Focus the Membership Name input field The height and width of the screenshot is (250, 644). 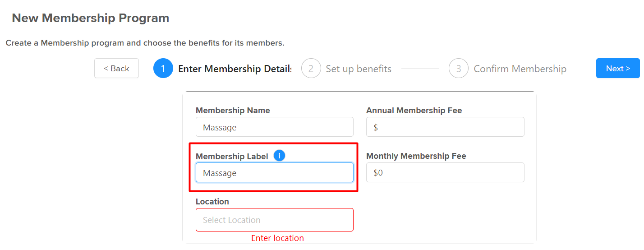tap(275, 127)
